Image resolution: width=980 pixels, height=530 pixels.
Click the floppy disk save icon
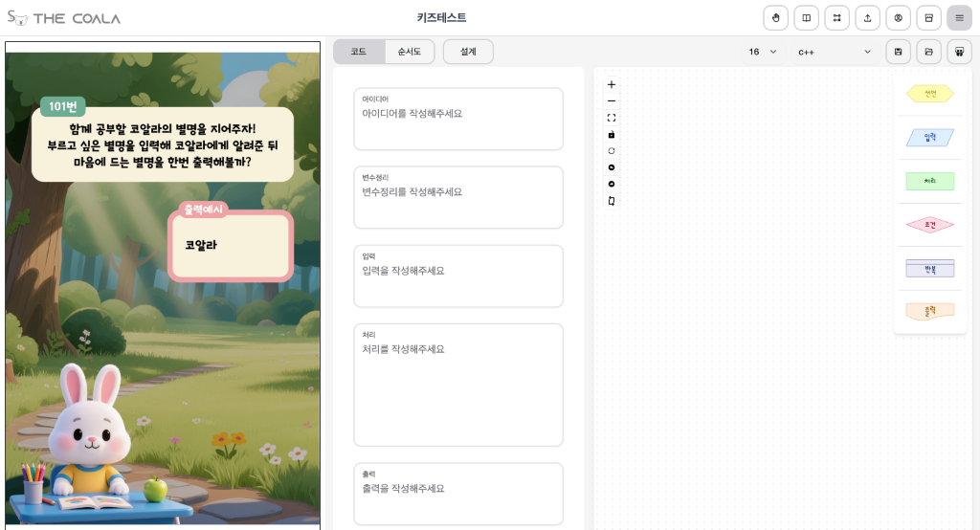[898, 52]
